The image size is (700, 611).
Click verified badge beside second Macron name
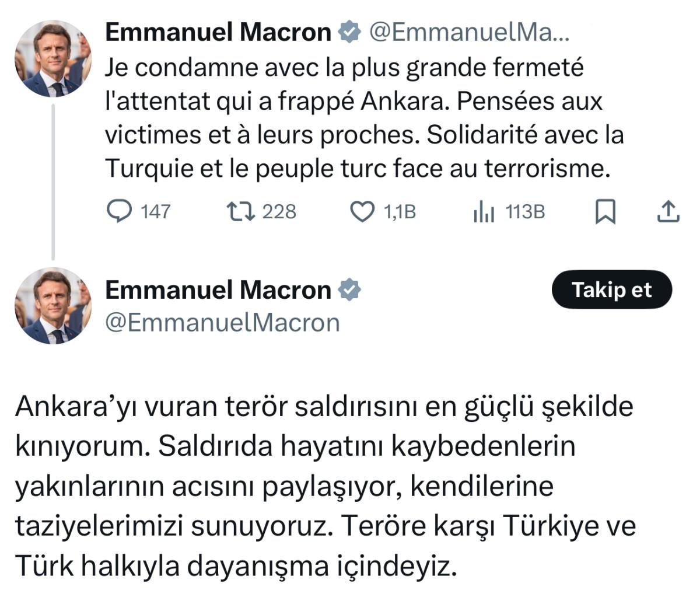[350, 290]
